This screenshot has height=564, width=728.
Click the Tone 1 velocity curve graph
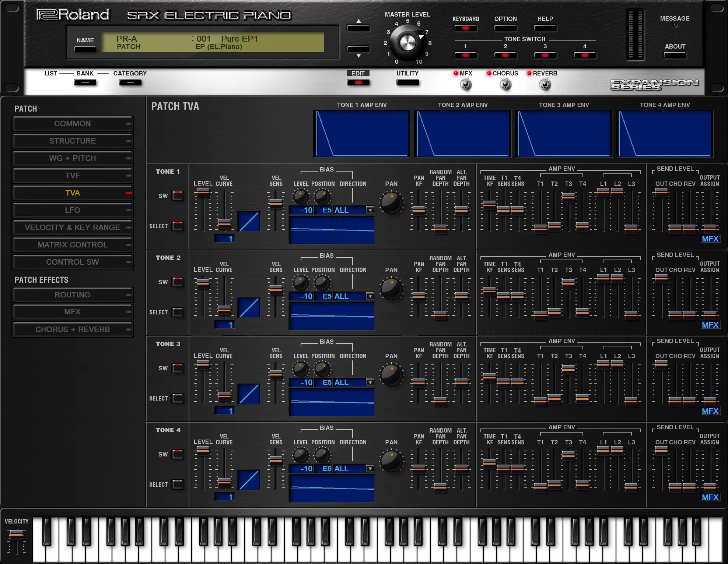point(249,222)
